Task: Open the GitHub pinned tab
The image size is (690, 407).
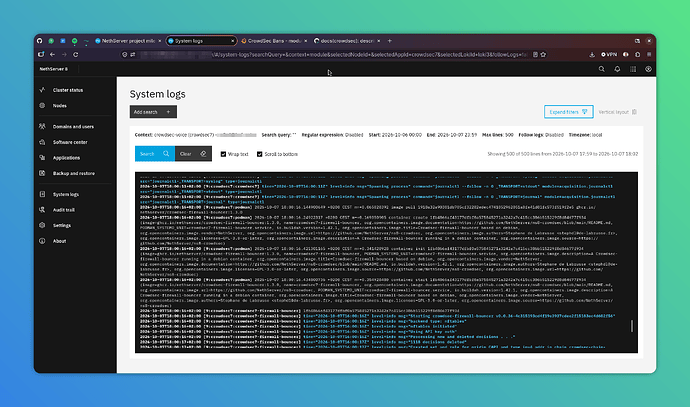Action: 40,41
